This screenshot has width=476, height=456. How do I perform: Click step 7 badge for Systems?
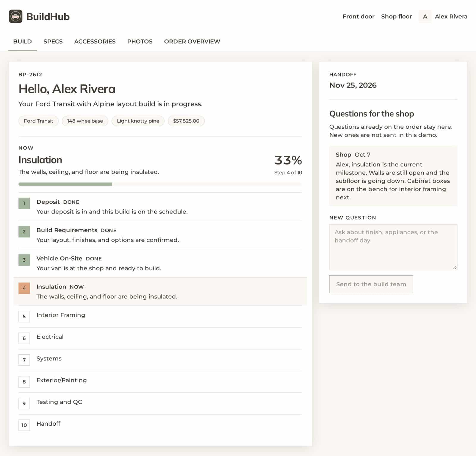tap(24, 360)
